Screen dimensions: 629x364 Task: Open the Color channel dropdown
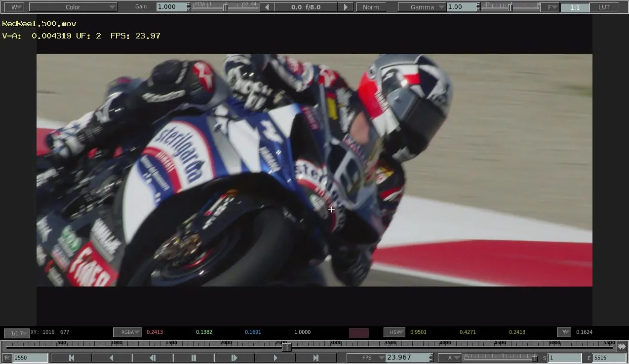(73, 7)
